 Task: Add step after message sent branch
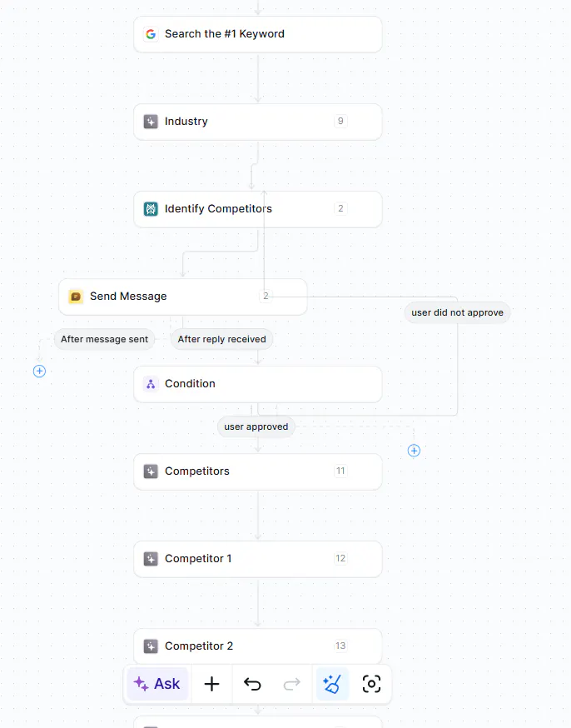39,371
